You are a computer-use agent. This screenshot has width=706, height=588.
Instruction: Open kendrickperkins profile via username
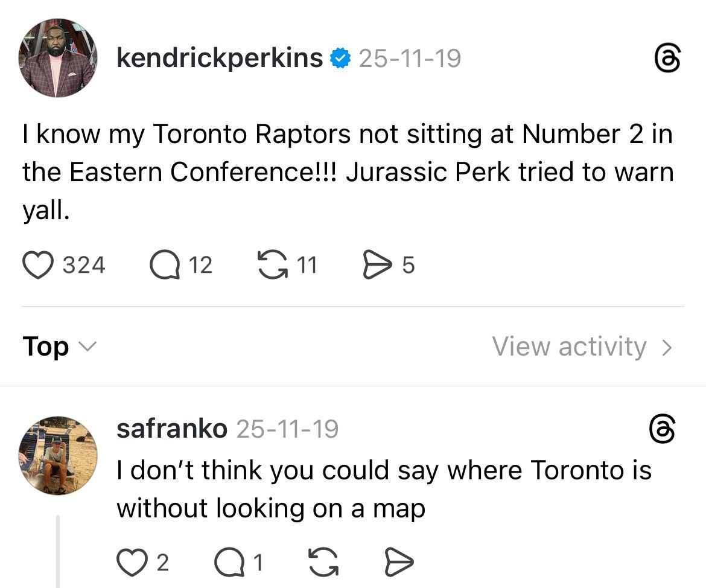coord(220,58)
